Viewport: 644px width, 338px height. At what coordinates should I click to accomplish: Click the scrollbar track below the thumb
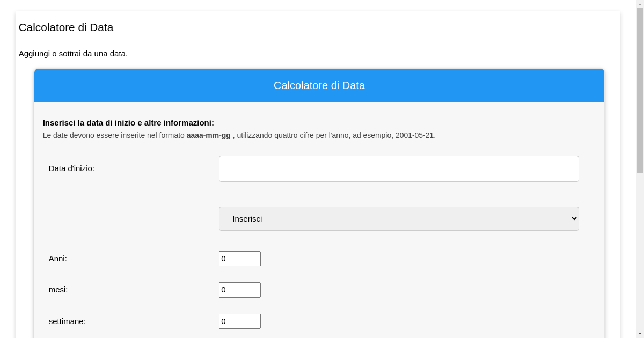click(640, 252)
